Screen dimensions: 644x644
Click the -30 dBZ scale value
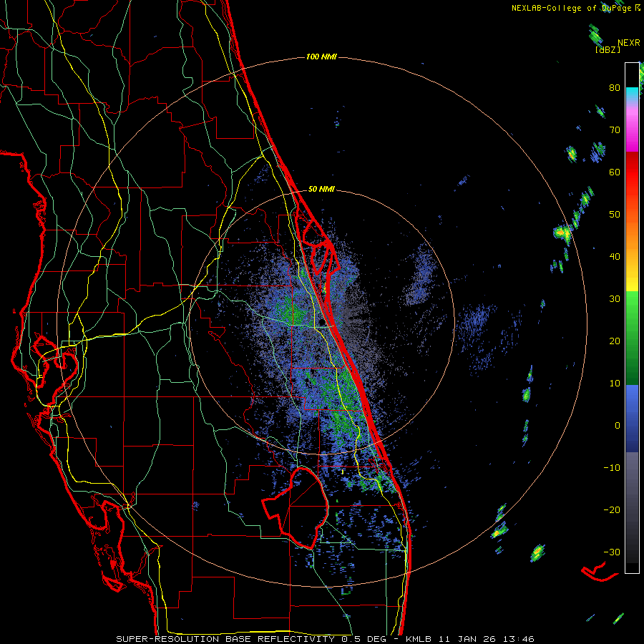click(612, 552)
